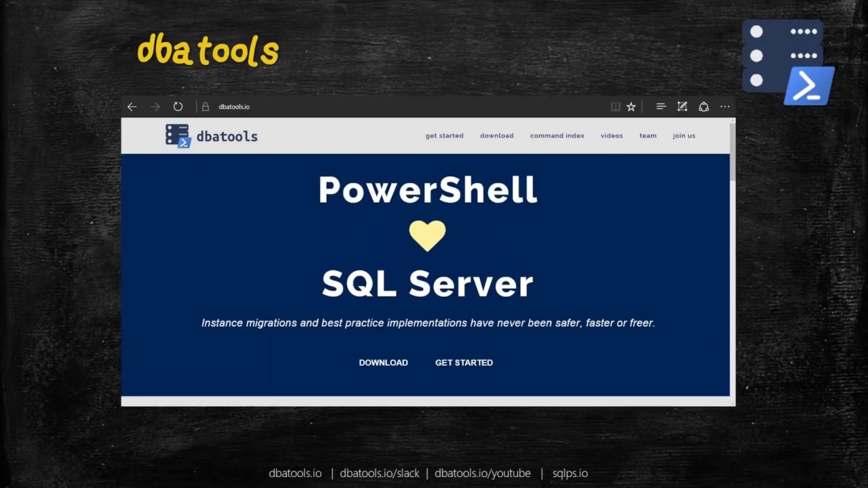The width and height of the screenshot is (868, 488).
Task: Click the PowerShell heading text
Action: pyautogui.click(x=428, y=190)
